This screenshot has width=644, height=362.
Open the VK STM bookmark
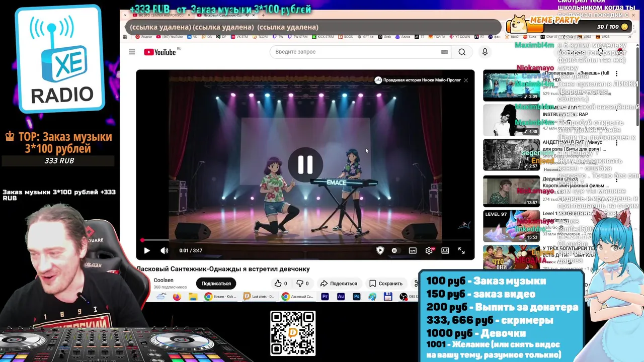239,37
